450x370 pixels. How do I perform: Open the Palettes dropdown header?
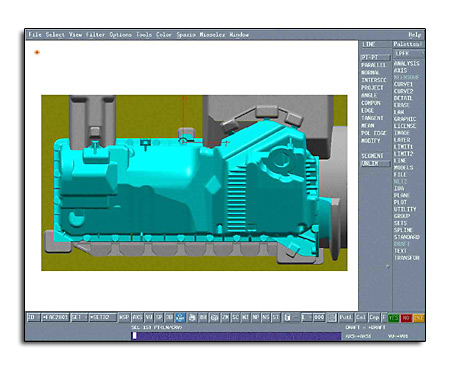[x=408, y=44]
